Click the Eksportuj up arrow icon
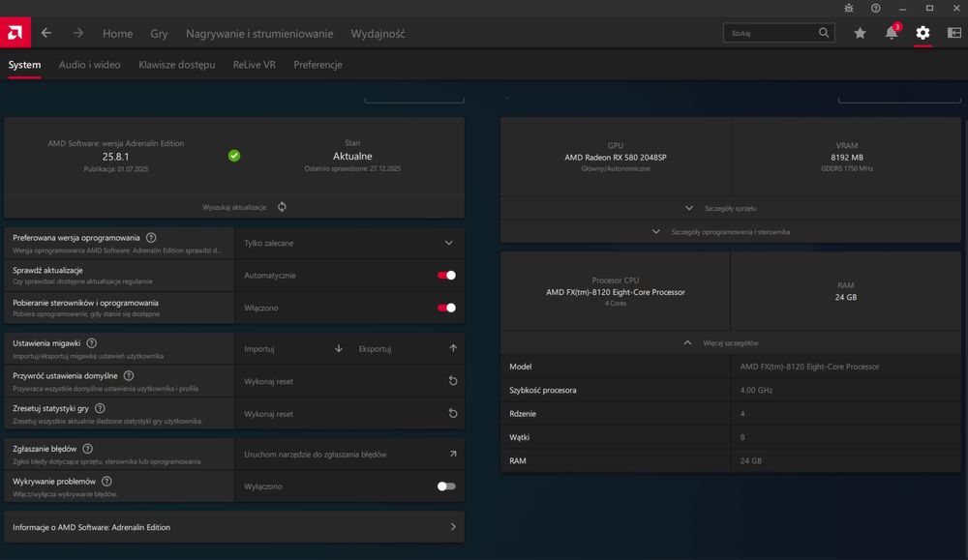Image resolution: width=968 pixels, height=560 pixels. pos(452,348)
